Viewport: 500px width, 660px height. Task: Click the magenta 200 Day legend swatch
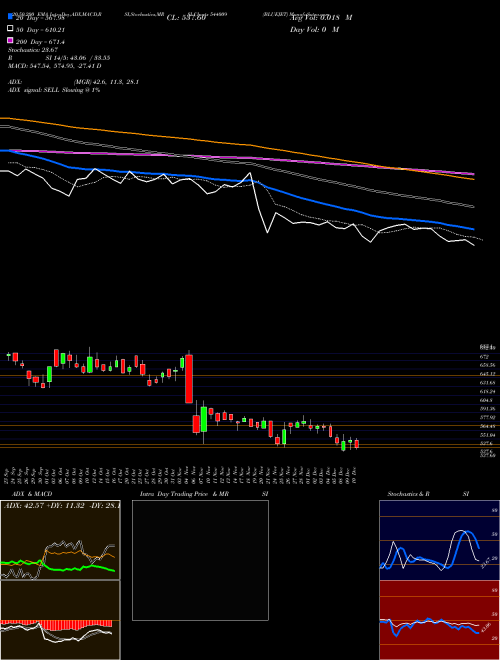(11, 40)
